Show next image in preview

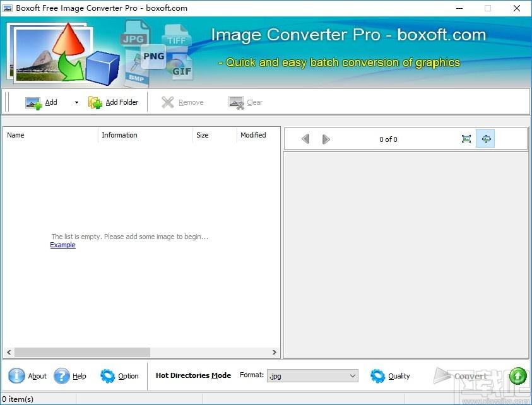click(x=326, y=139)
